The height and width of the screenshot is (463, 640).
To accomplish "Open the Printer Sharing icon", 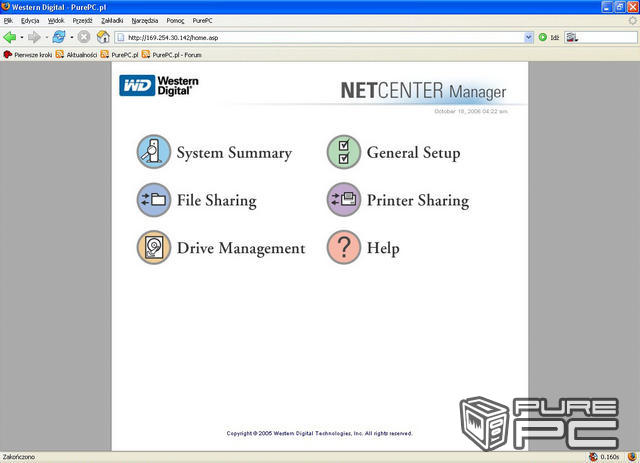I will click(x=343, y=200).
